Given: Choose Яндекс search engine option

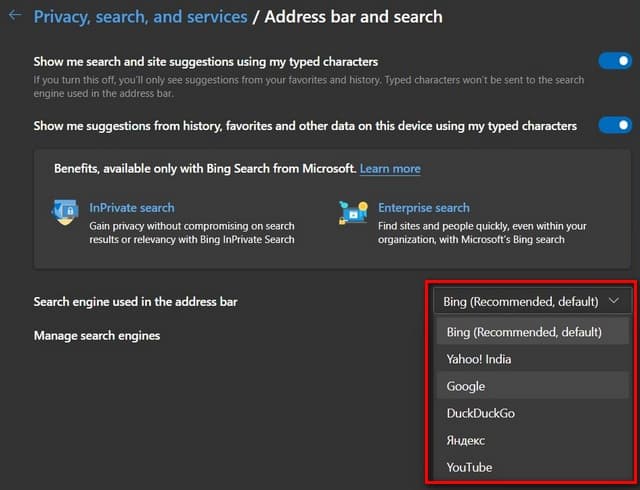Looking at the screenshot, I should [533, 440].
